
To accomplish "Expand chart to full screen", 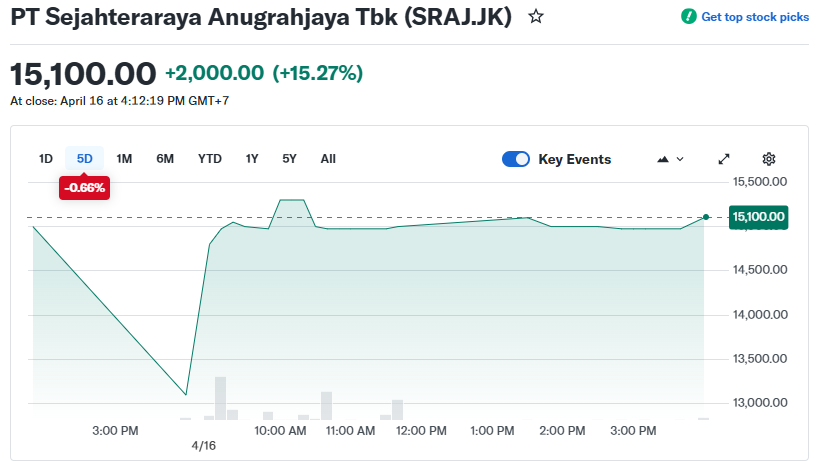I will [724, 159].
